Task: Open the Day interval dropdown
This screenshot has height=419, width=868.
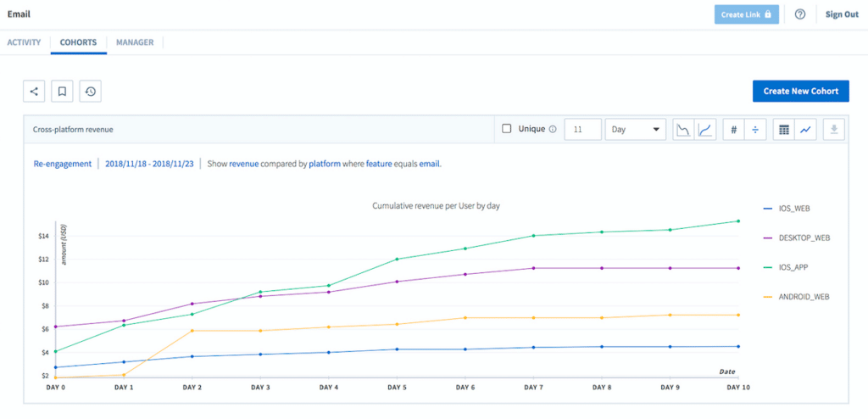Action: point(636,130)
